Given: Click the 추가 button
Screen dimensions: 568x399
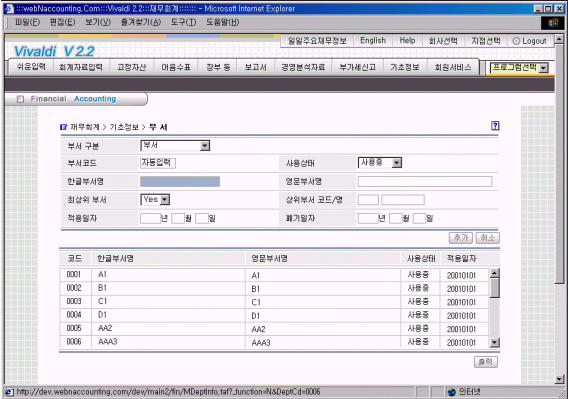Looking at the screenshot, I should tap(461, 238).
